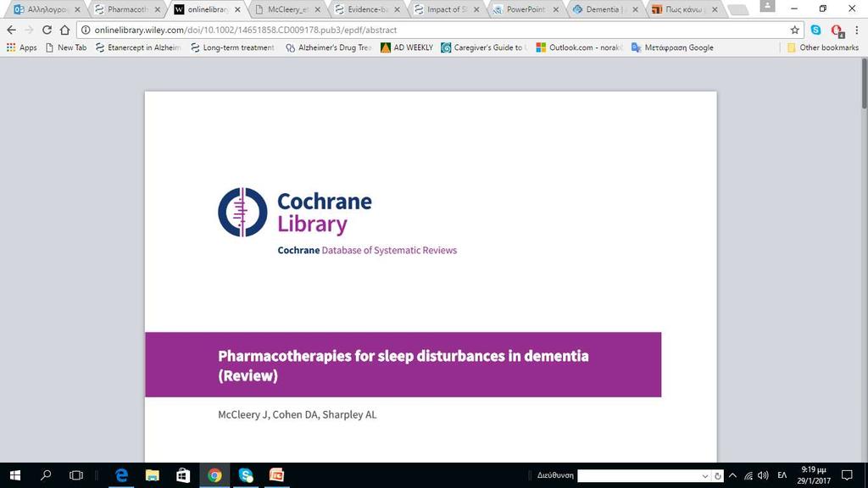Click the browser forward arrow
The width and height of the screenshot is (868, 488).
click(x=29, y=30)
